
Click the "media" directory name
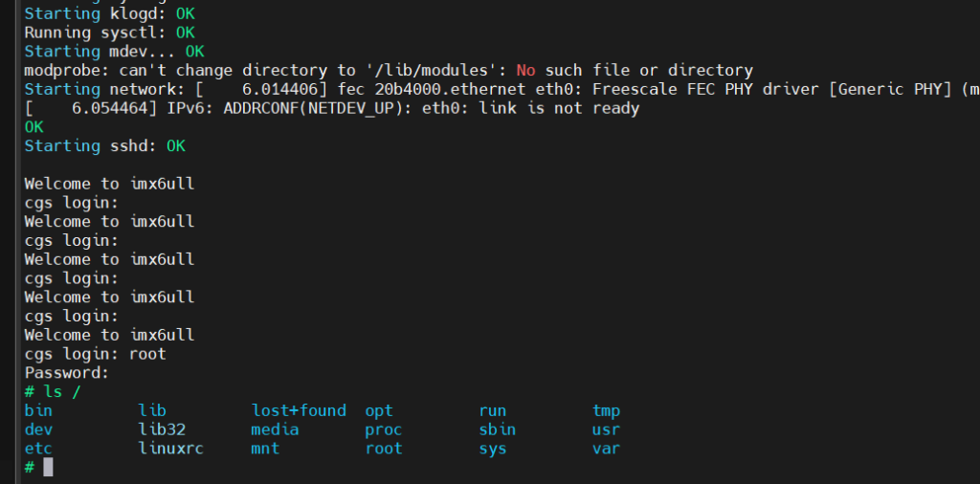click(275, 429)
